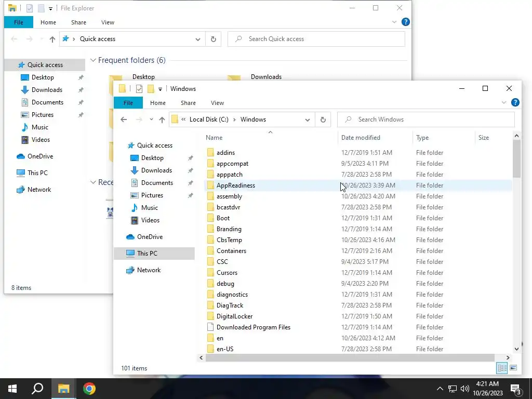Open network status in system tray
Image resolution: width=532 pixels, height=399 pixels.
coord(453,389)
